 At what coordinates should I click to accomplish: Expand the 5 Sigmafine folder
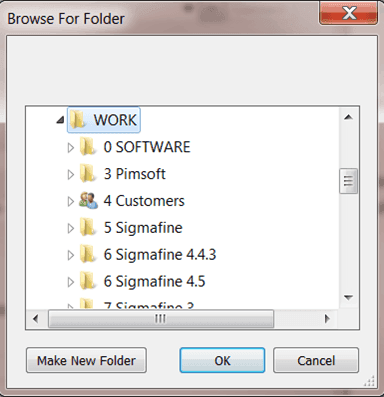(70, 228)
